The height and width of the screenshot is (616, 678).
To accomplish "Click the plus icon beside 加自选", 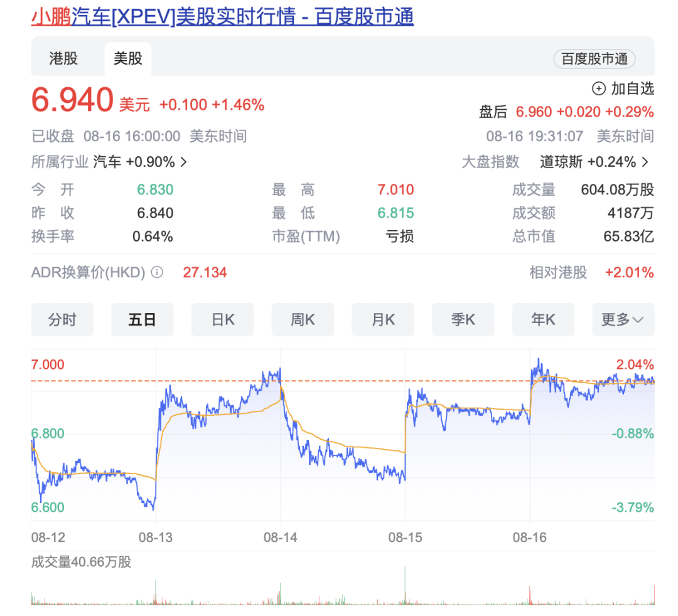I will pyautogui.click(x=599, y=88).
